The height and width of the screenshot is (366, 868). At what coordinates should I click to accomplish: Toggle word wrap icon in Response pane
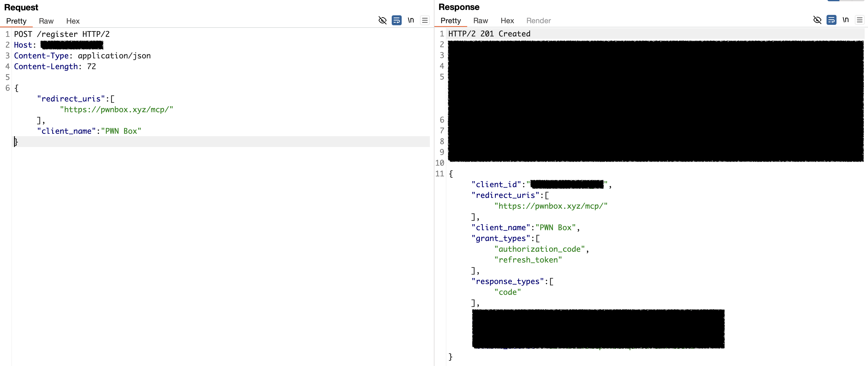click(831, 20)
